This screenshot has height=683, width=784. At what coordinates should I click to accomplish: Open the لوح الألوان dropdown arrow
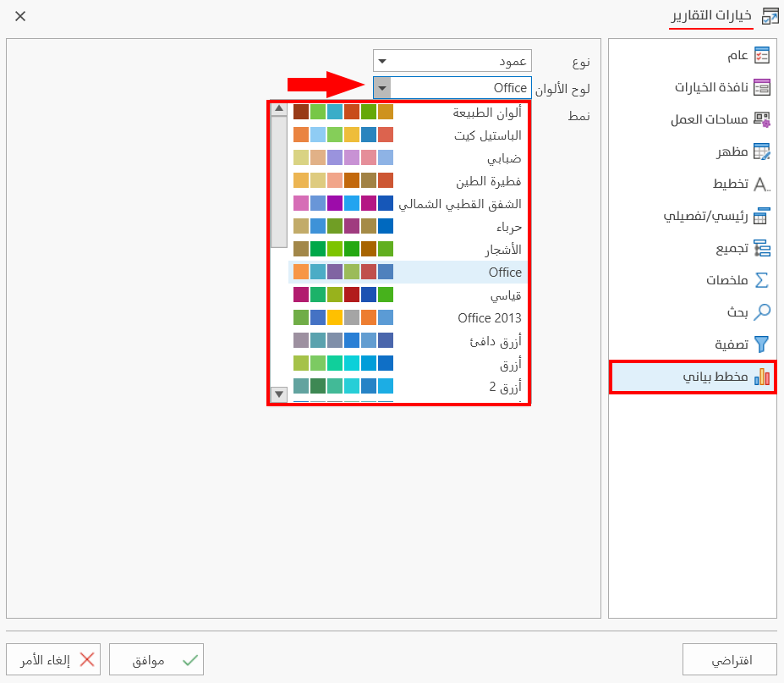381,87
